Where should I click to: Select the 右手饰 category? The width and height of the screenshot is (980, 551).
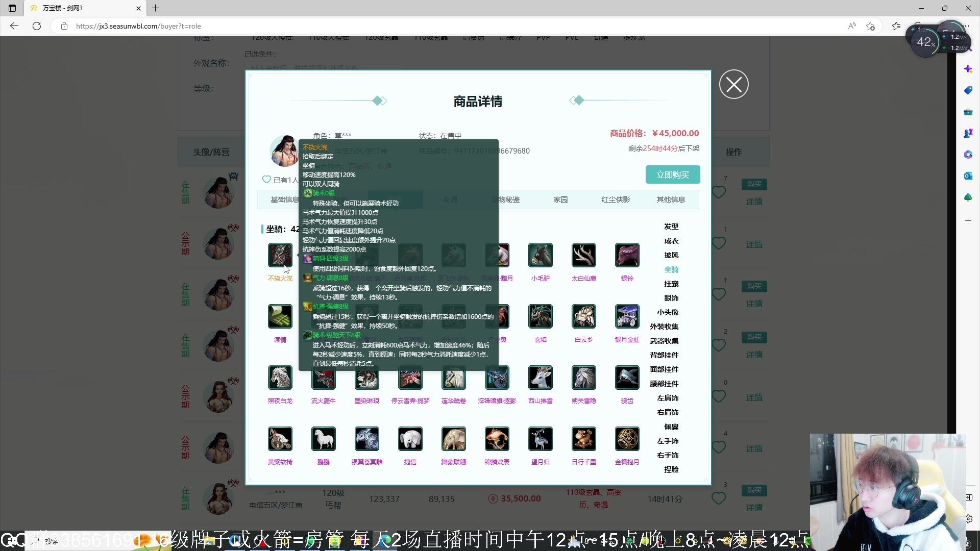pos(668,455)
